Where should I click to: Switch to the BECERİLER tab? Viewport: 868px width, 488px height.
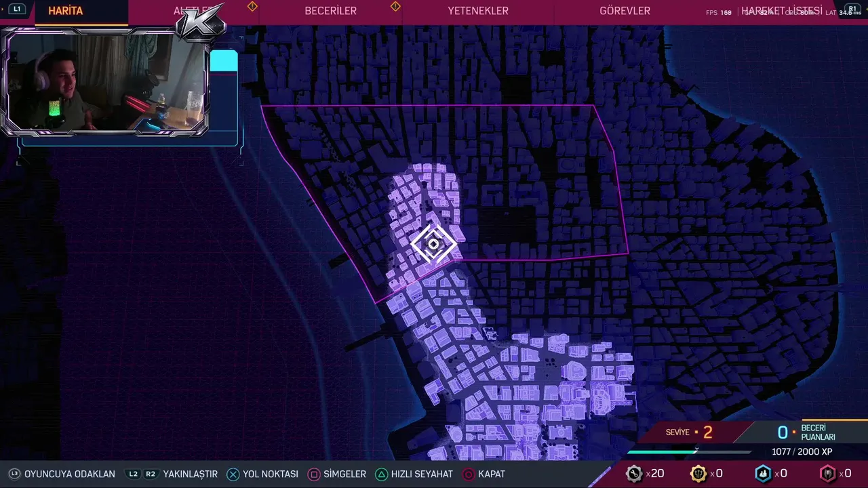330,11
